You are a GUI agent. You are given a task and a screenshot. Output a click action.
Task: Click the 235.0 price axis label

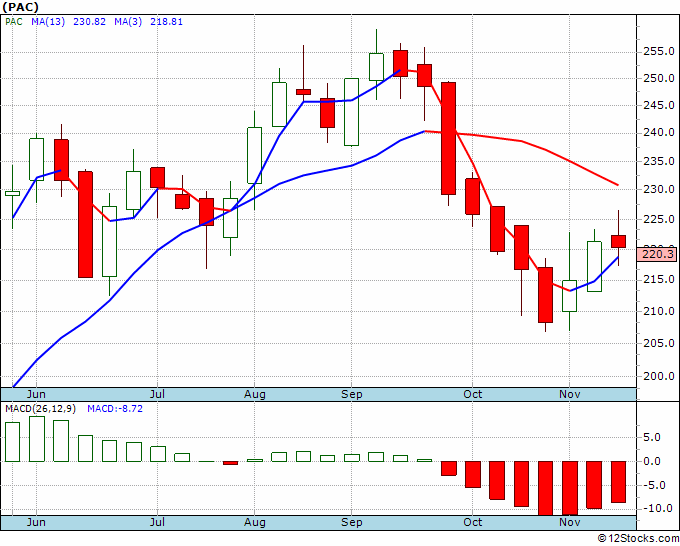pyautogui.click(x=658, y=161)
